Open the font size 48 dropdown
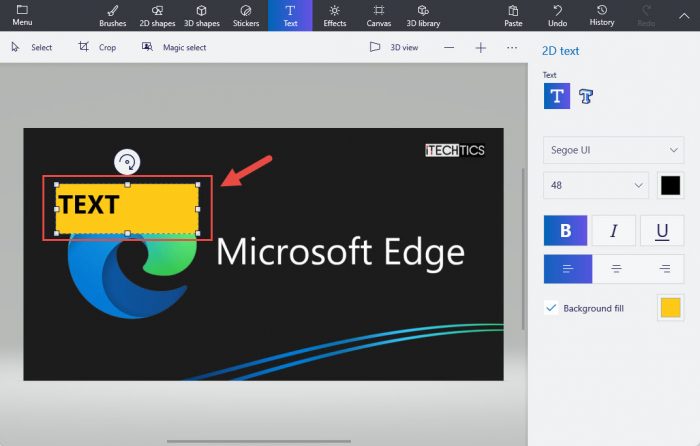 pos(596,185)
